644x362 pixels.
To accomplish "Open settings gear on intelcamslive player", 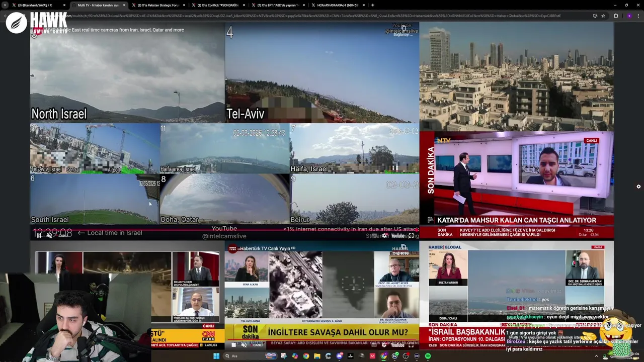I will click(385, 235).
